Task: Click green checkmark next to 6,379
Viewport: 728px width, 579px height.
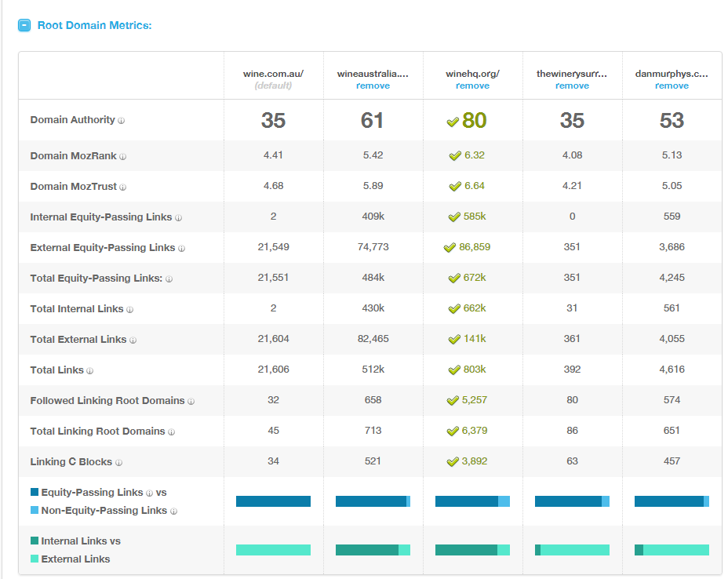Action: click(x=453, y=432)
